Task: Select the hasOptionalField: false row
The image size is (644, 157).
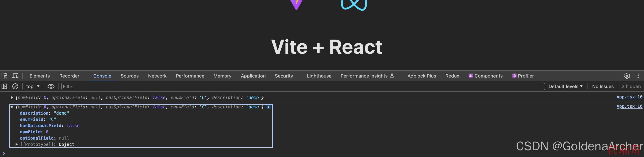Action: click(50, 126)
